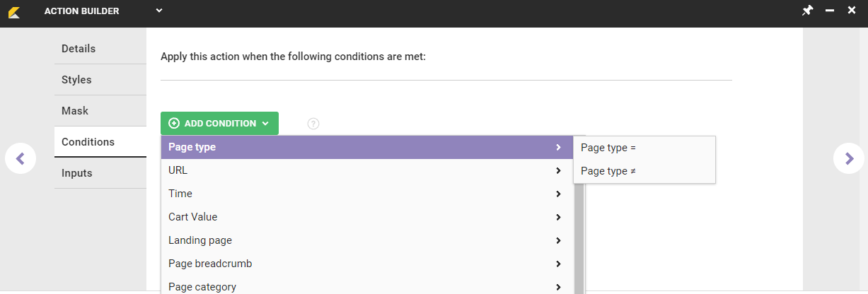Minimize the Action Builder panel
Screen dimensions: 868x294
click(830, 11)
